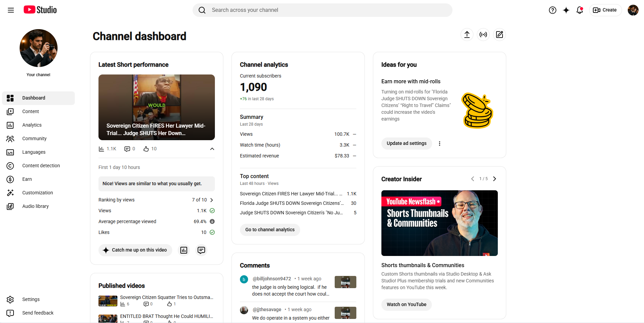
Task: Click the upload videos arrow icon
Action: (x=467, y=35)
